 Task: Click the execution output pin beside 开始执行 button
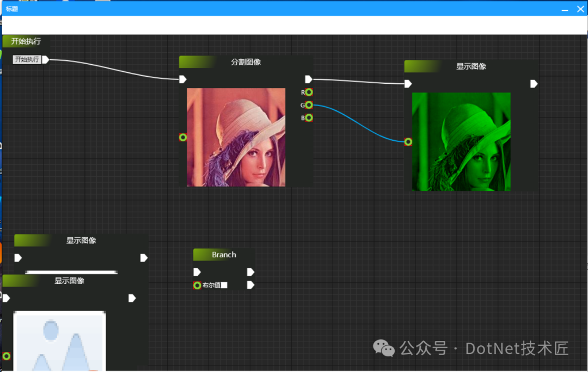(46, 60)
